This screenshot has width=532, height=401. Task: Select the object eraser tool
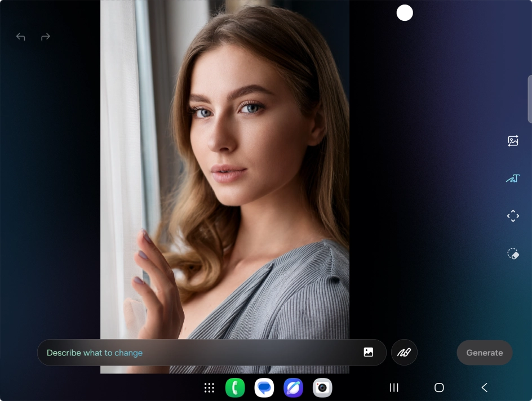513,253
